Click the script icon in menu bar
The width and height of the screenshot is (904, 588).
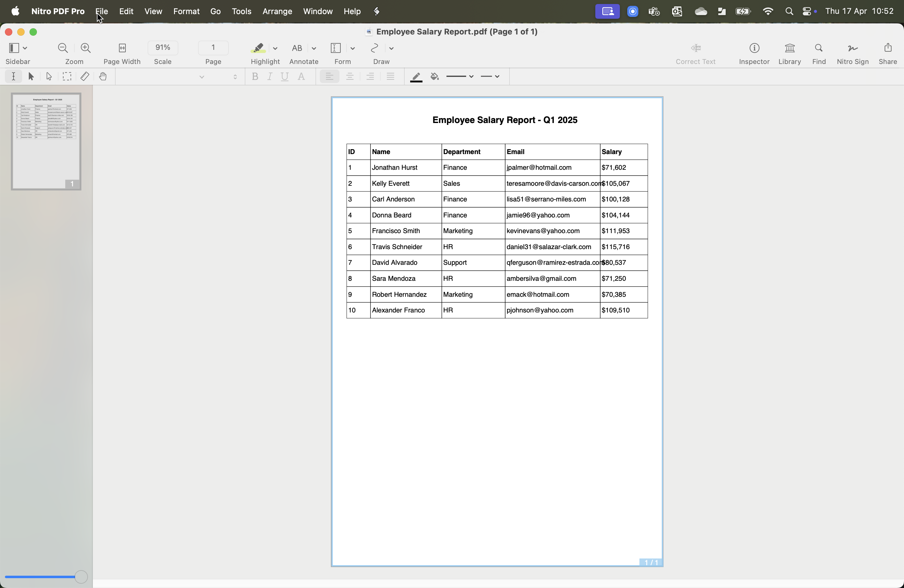tap(376, 11)
